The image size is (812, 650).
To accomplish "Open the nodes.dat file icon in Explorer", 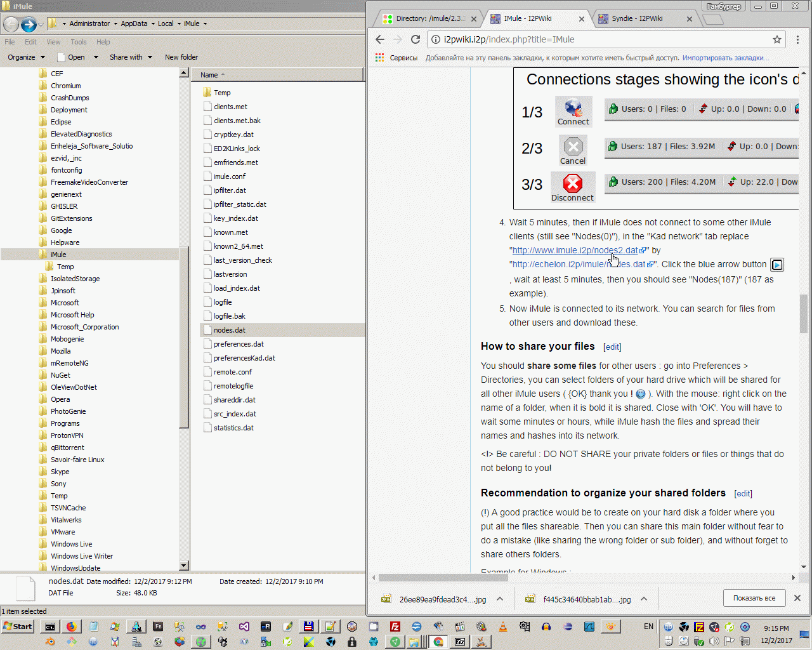I will (207, 330).
